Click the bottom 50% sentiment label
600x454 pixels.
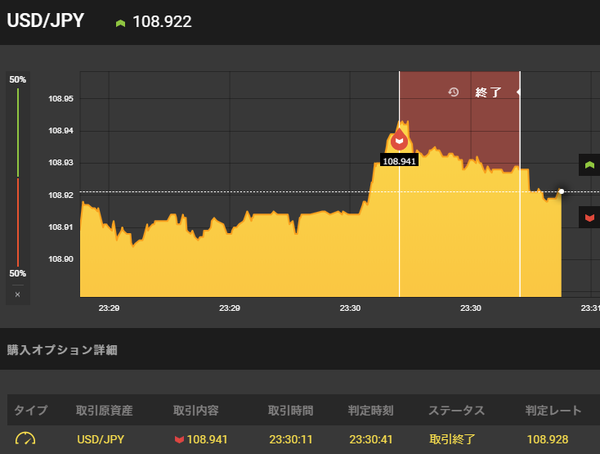(18, 273)
